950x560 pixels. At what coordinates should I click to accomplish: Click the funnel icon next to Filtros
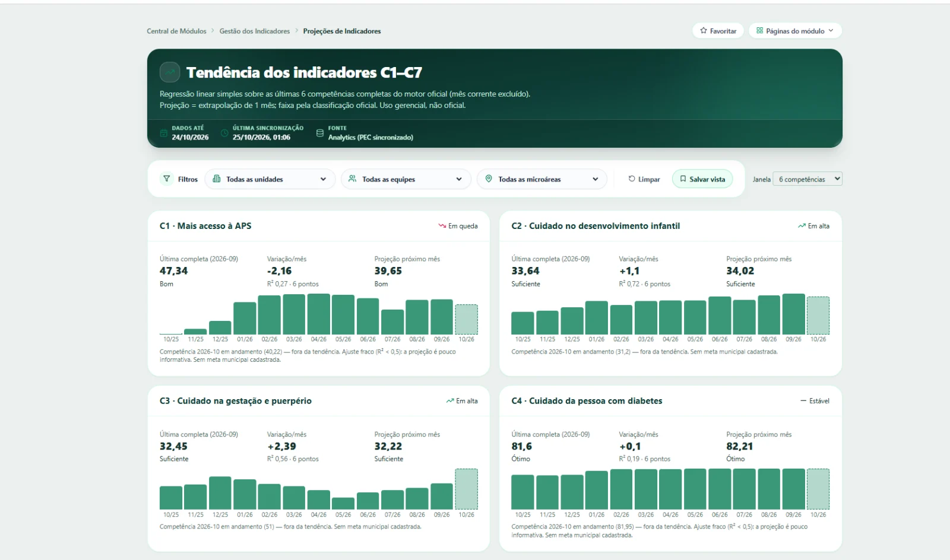[166, 179]
